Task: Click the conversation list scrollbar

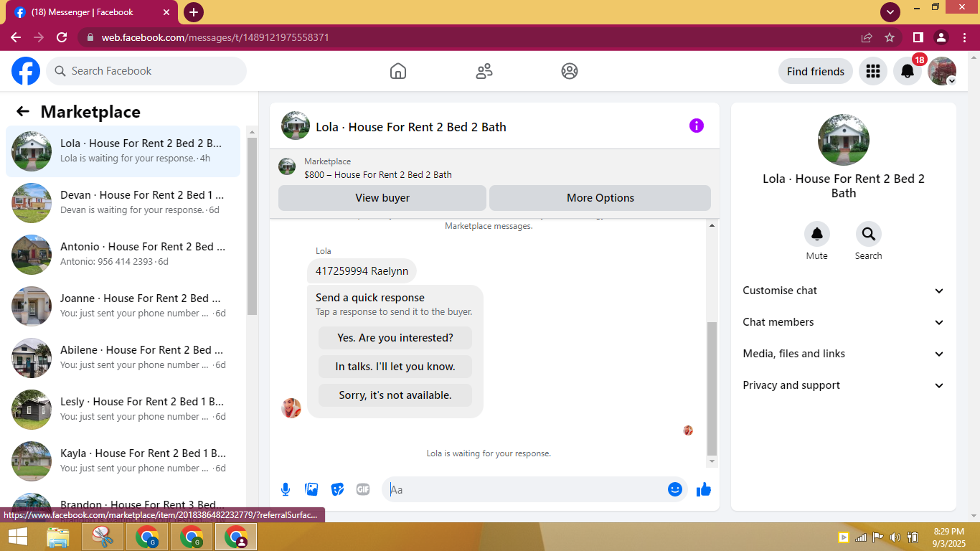Action: point(252,226)
